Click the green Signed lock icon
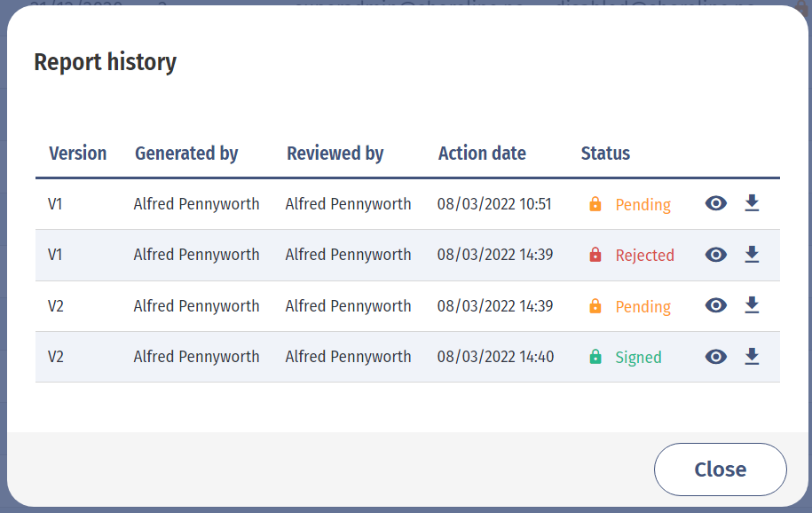This screenshot has height=513, width=812. [x=595, y=357]
